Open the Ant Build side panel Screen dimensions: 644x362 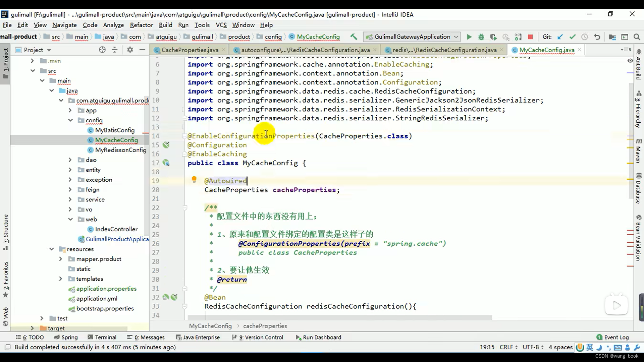point(639,65)
